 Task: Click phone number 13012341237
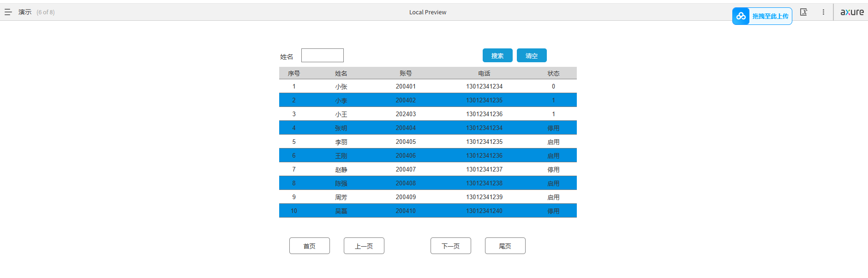(484, 169)
